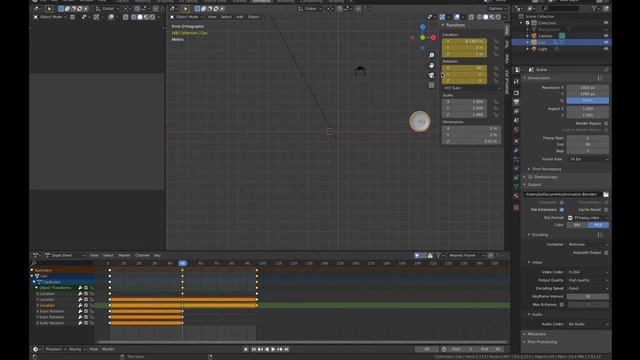Open the Texture properties tab icon

coord(516,207)
